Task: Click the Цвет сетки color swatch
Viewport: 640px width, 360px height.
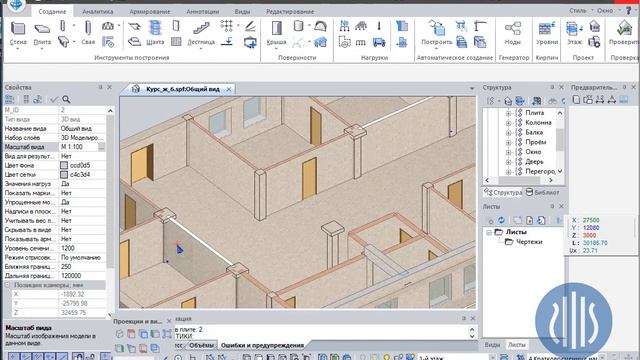Action: [x=64, y=175]
